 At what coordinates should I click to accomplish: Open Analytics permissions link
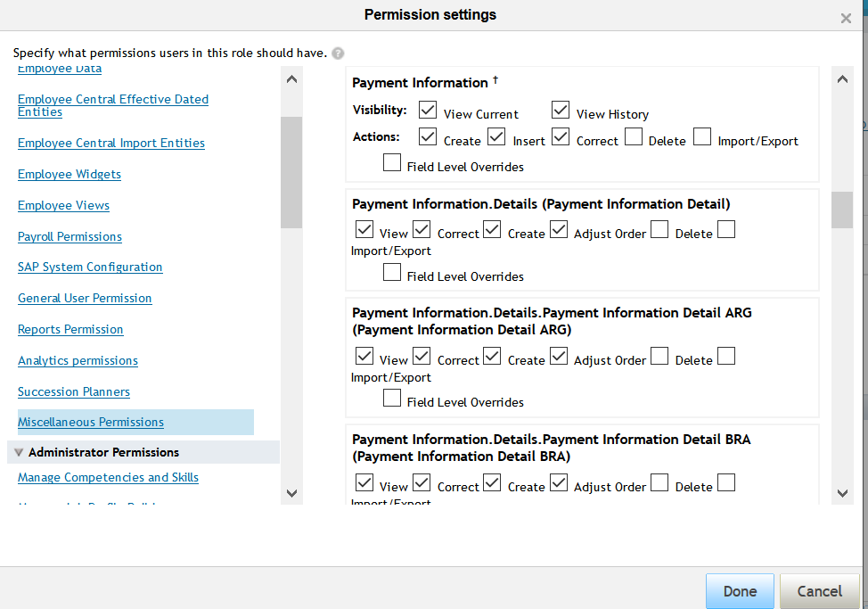[x=78, y=360]
